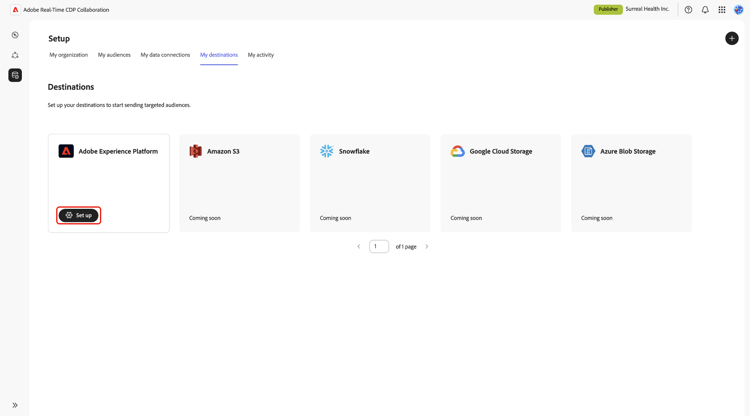
Task: Open the help question mark icon
Action: [688, 10]
